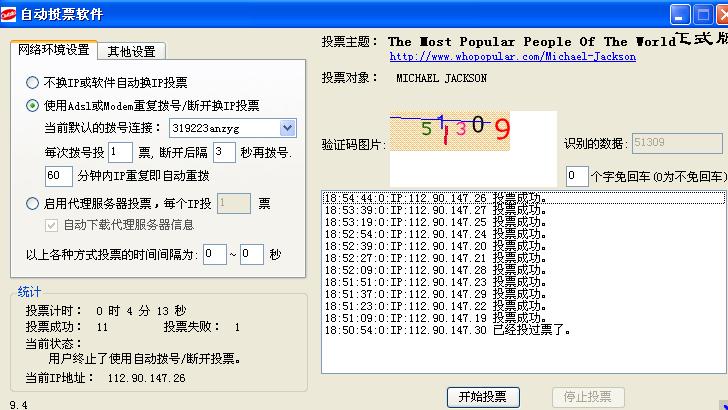Screen dimensions: 728x410
Task: Minimize the auto-voting software window
Action: [680, 14]
